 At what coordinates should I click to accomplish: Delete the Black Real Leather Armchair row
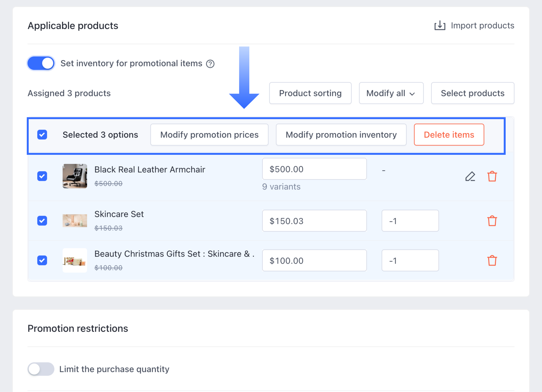point(492,176)
